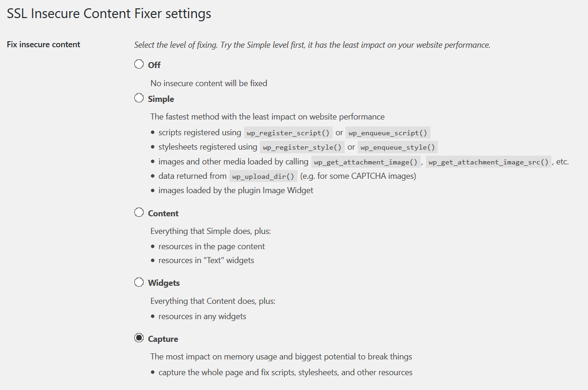Click the "Fix insecure content" section label
The width and height of the screenshot is (588, 390).
[44, 44]
